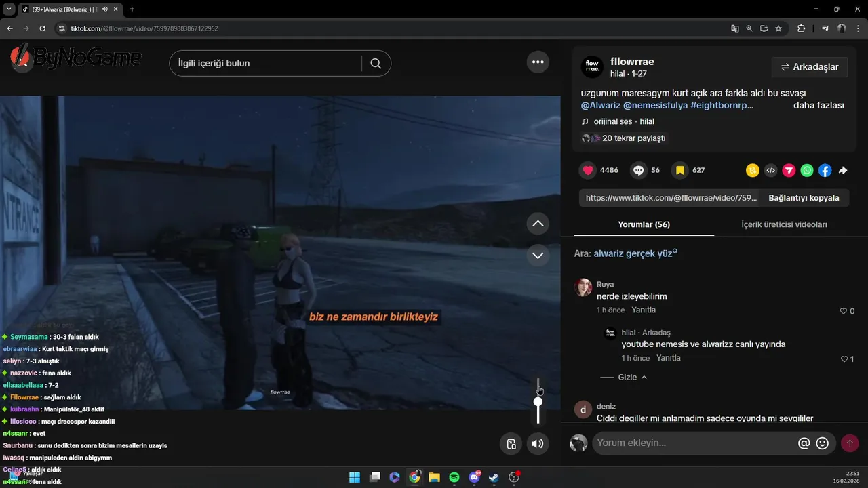868x488 pixels.
Task: Open comments via the speech bubble icon
Action: point(638,170)
